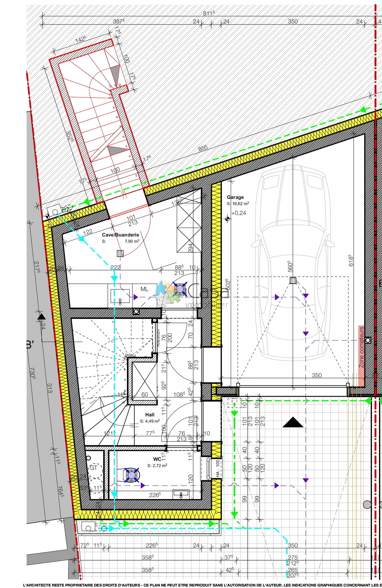Click the floor drain in the Cave/Buanderie
The height and width of the screenshot is (588, 382).
120,254
